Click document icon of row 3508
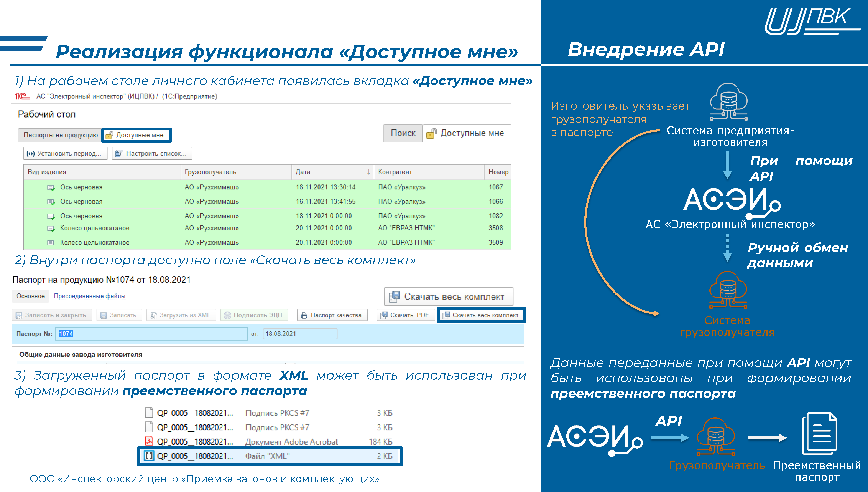 (x=51, y=229)
